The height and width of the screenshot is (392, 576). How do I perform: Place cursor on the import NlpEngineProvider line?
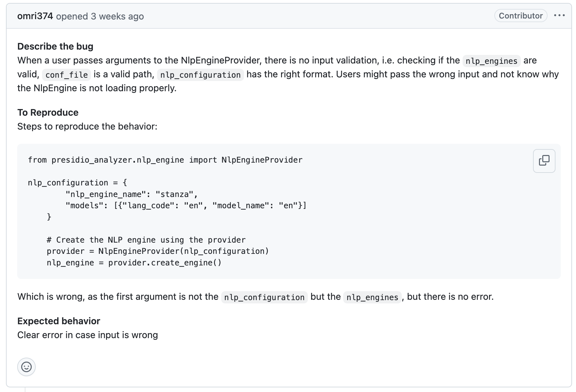(165, 160)
